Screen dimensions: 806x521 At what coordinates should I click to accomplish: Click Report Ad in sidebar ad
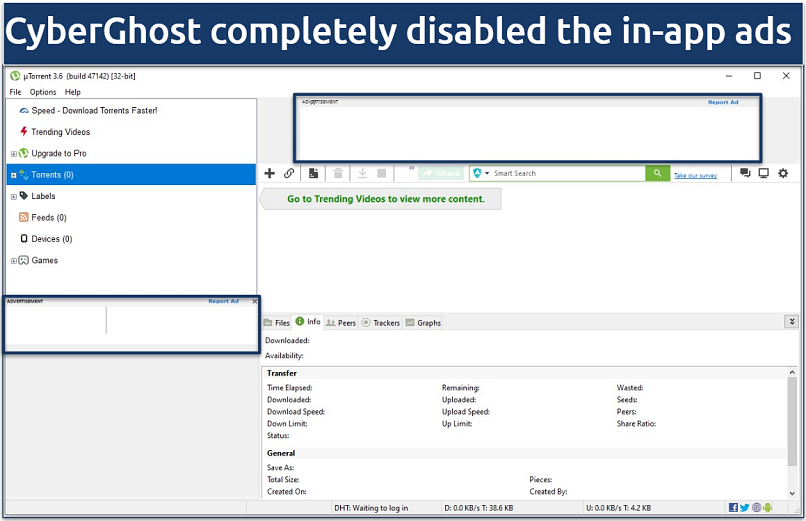tap(224, 301)
